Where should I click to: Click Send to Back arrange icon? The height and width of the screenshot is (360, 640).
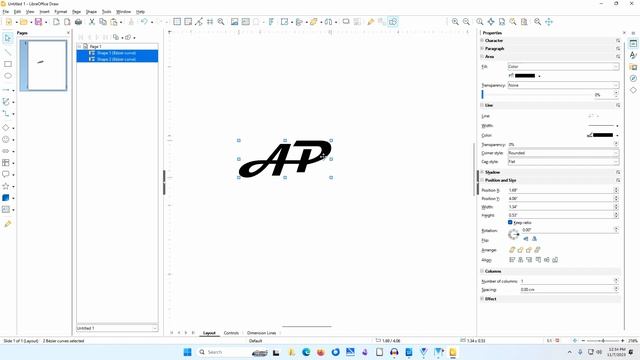[537, 250]
